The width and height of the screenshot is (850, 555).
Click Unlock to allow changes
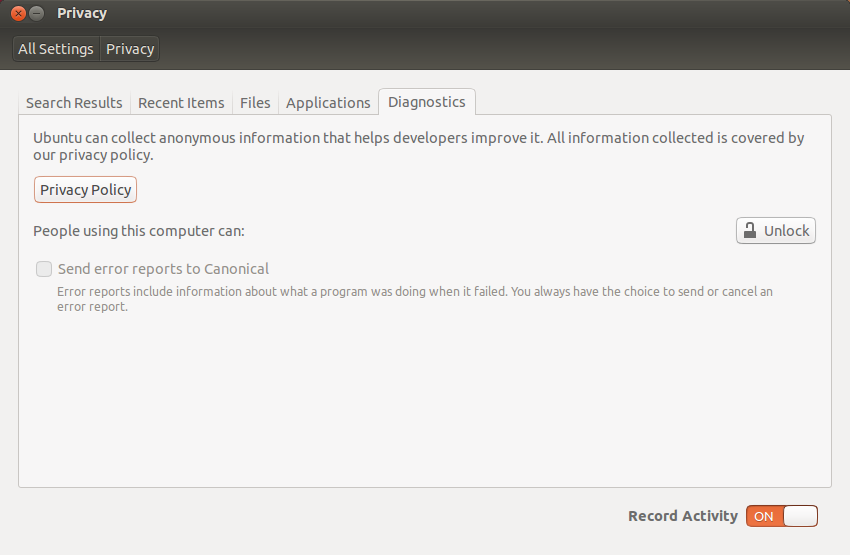(776, 230)
